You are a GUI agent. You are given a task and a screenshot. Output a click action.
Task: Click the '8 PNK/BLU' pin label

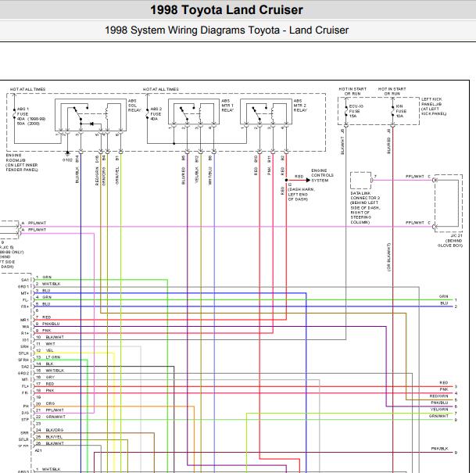(48, 324)
